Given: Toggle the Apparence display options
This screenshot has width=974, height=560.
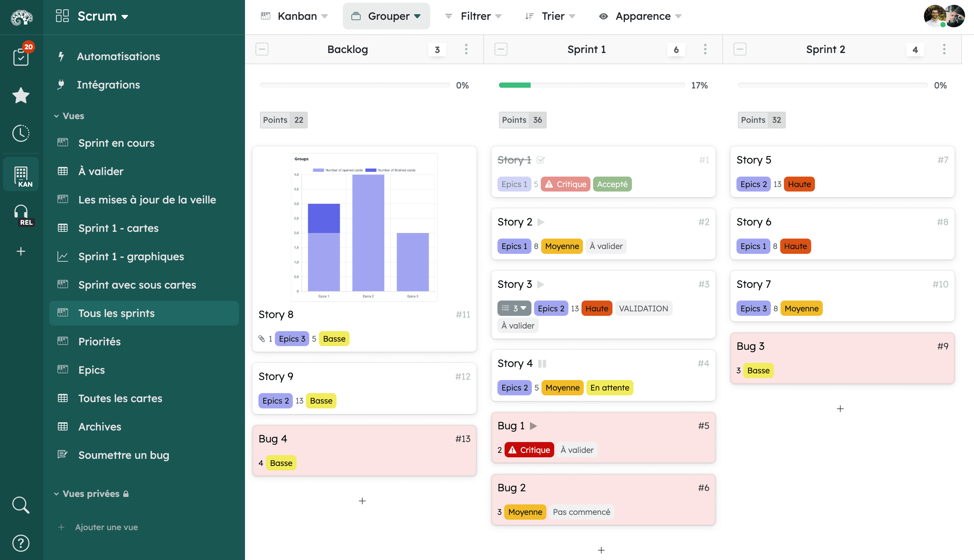Looking at the screenshot, I should tap(639, 16).
